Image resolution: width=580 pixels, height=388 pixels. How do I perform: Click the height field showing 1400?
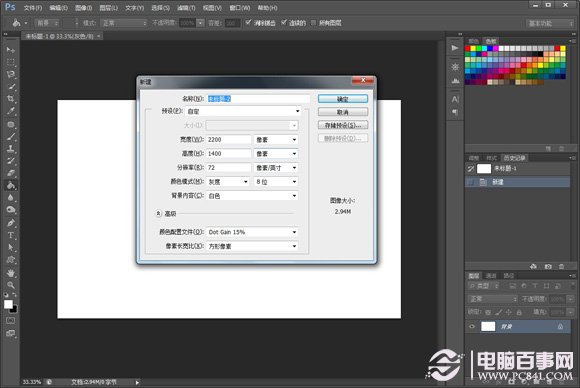coord(228,153)
